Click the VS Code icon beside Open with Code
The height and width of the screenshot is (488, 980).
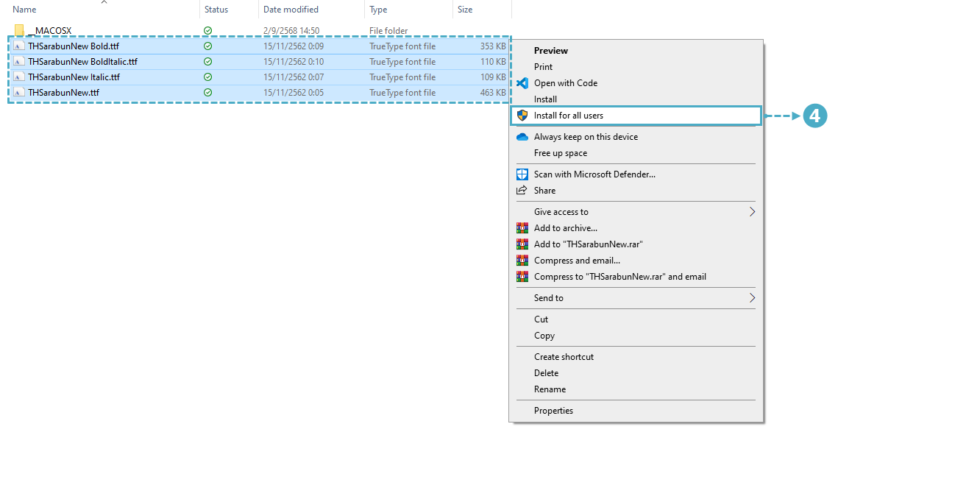[522, 83]
